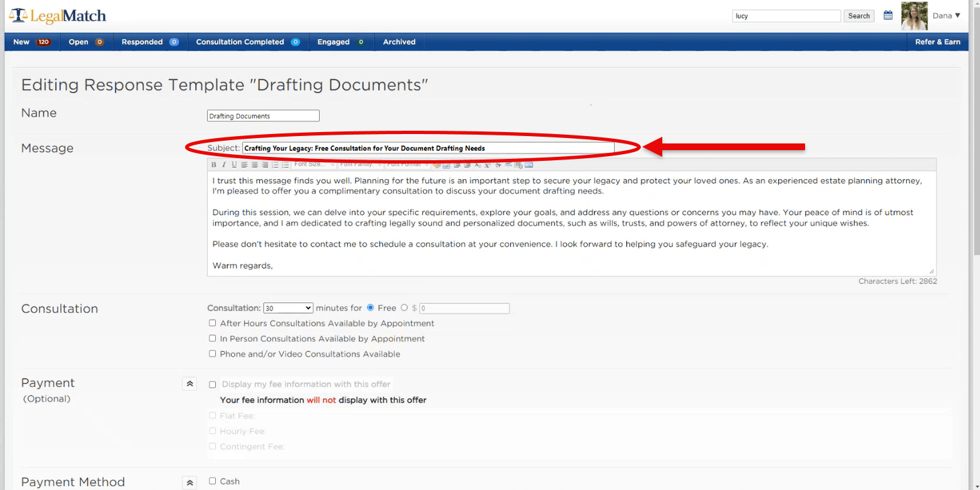Open the calendar icon in header
Viewport: 980px width, 490px height.
click(x=887, y=15)
